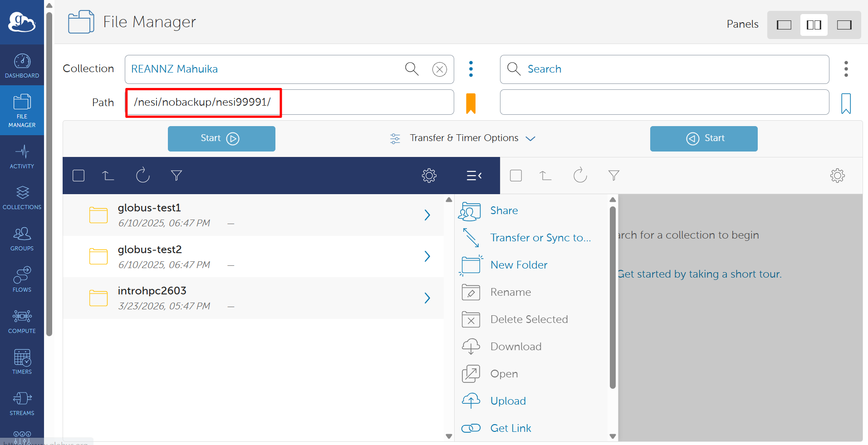Screen dimensions: 868x445
Task: Refresh the left pane file list
Action: (142, 175)
